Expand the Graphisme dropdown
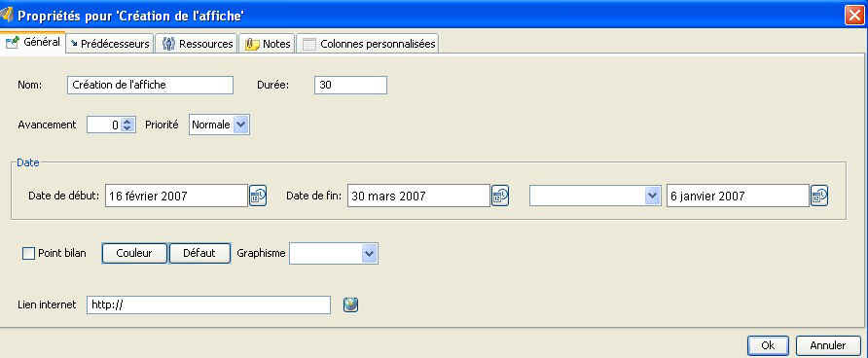 (334, 254)
